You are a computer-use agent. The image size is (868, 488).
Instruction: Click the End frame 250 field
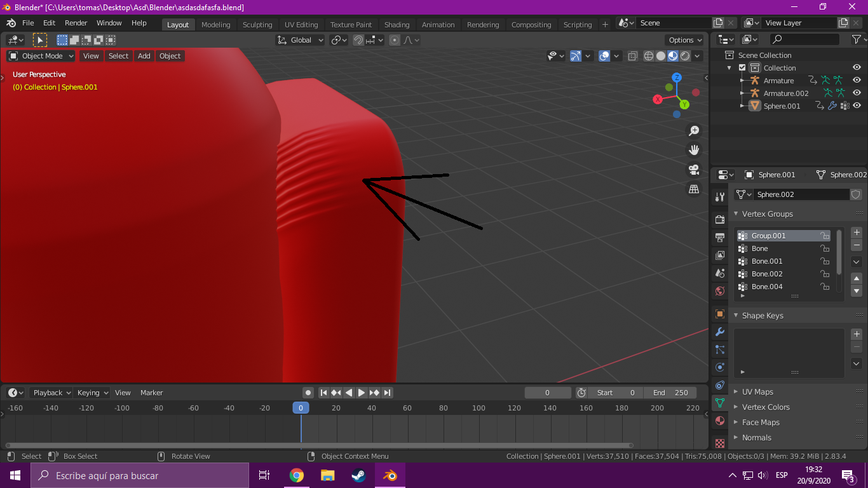(670, 393)
